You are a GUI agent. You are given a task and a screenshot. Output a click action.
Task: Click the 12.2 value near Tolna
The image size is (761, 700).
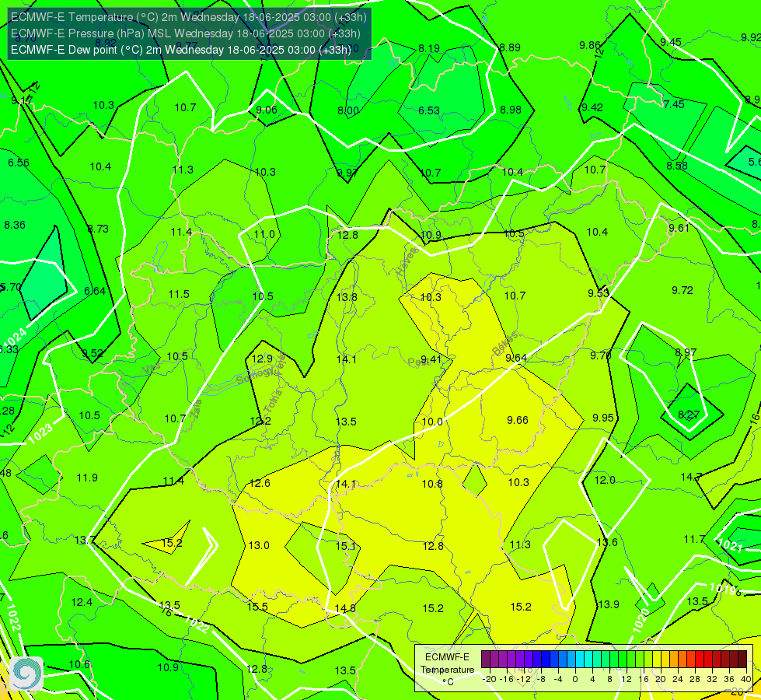[260, 421]
